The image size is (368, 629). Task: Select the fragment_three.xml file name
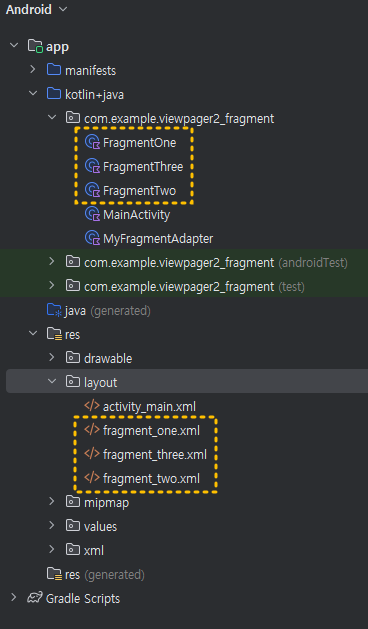coord(155,455)
